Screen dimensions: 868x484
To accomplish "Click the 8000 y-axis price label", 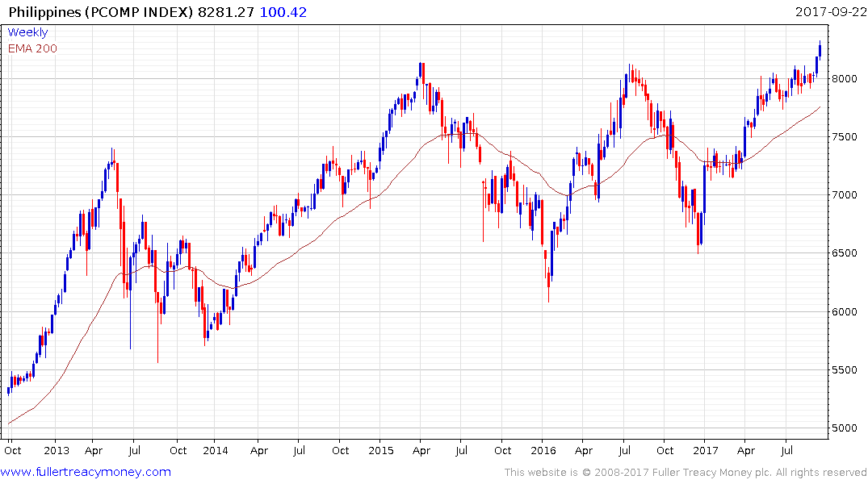I will coord(845,78).
